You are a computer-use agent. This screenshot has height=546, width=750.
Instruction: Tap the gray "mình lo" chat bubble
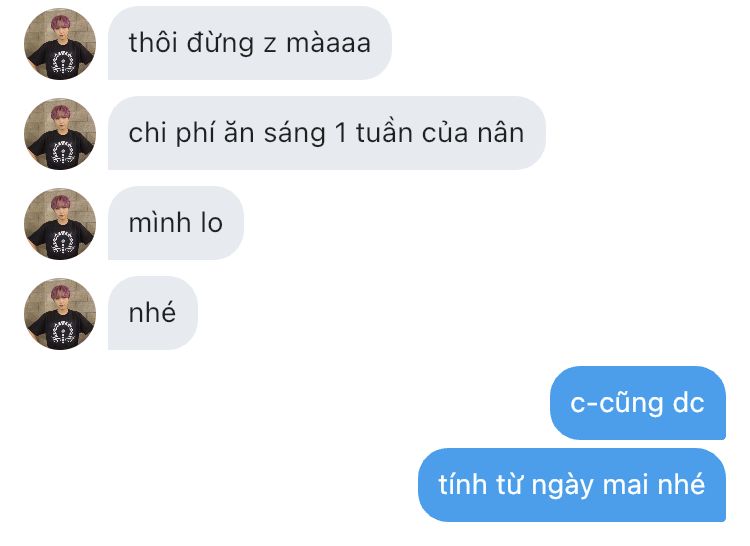[x=176, y=223]
